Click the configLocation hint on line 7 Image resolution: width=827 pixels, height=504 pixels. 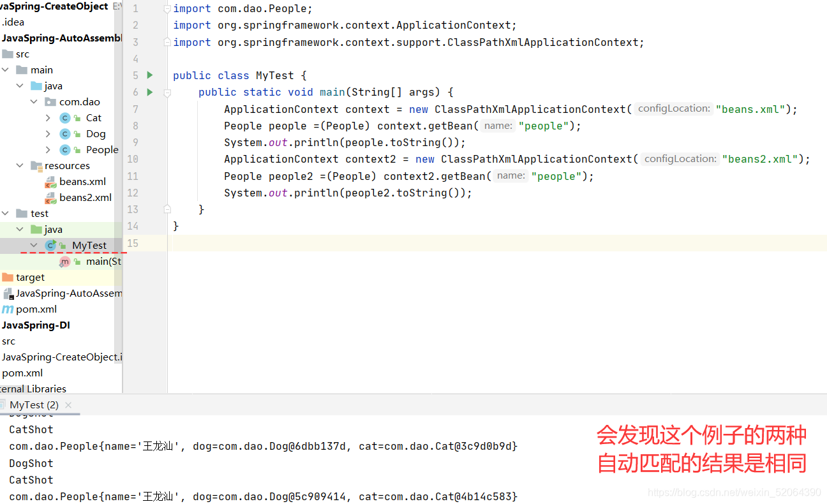click(673, 108)
